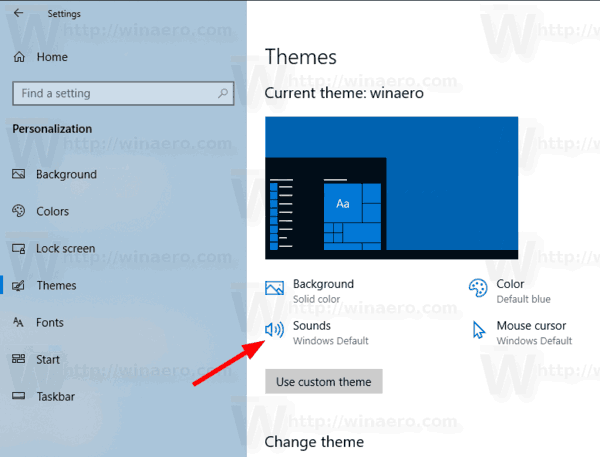This screenshot has width=600, height=457.
Task: Click the Colors palette icon in sidebar
Action: 18,211
